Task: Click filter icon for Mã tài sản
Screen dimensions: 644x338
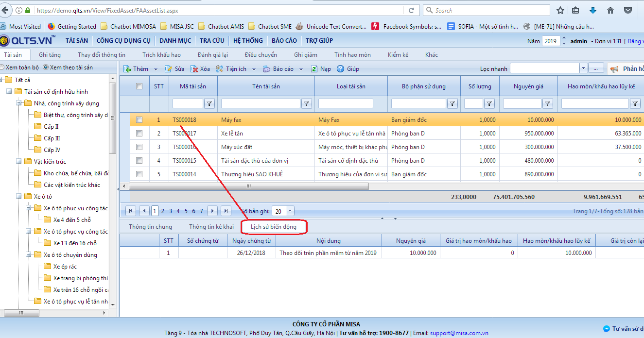Action: click(209, 103)
